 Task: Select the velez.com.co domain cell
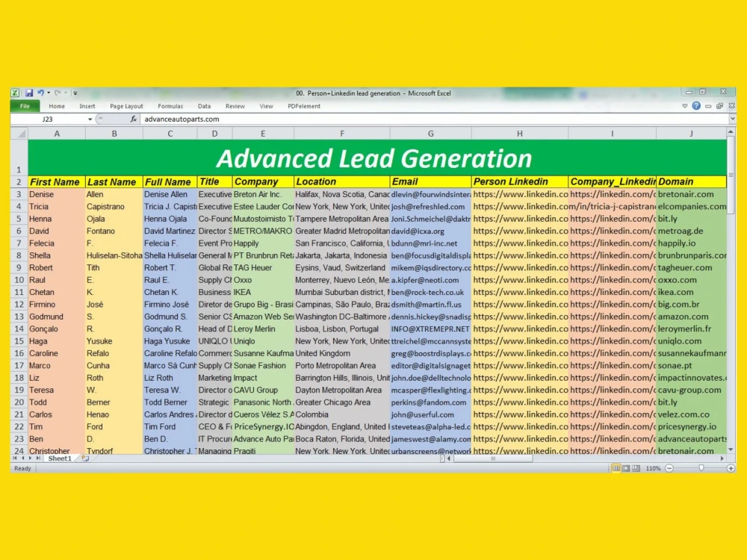click(x=691, y=414)
